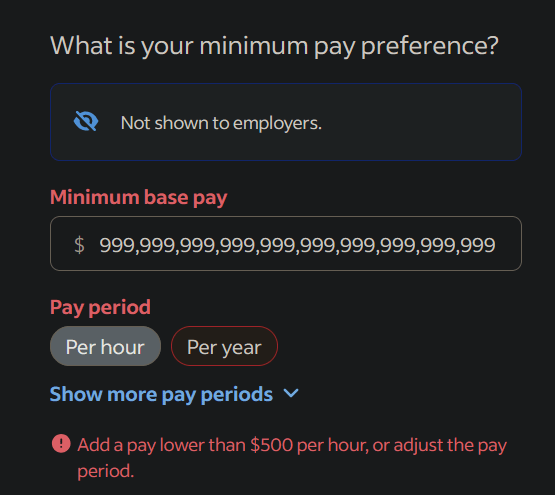Click the dollar sign currency symbol
555x495 pixels.
[79, 245]
